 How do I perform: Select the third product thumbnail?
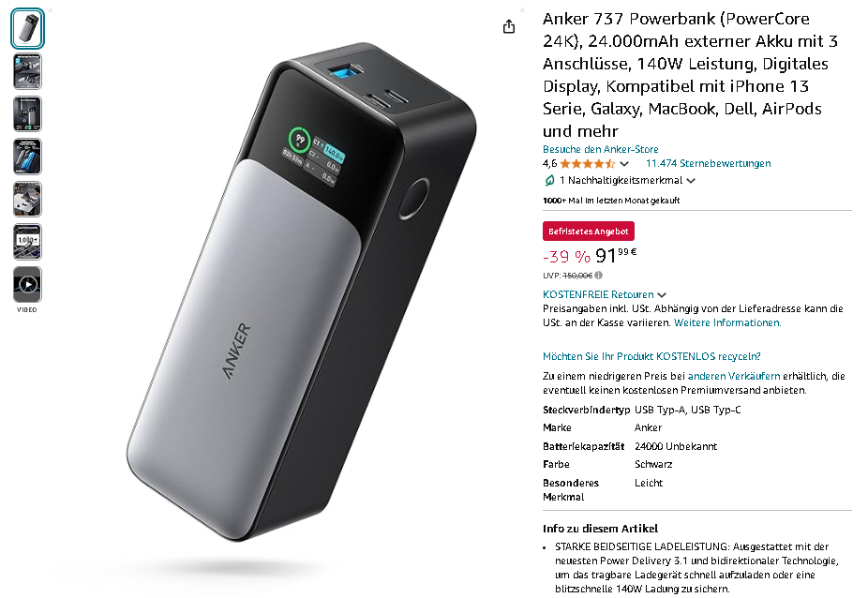[x=27, y=114]
